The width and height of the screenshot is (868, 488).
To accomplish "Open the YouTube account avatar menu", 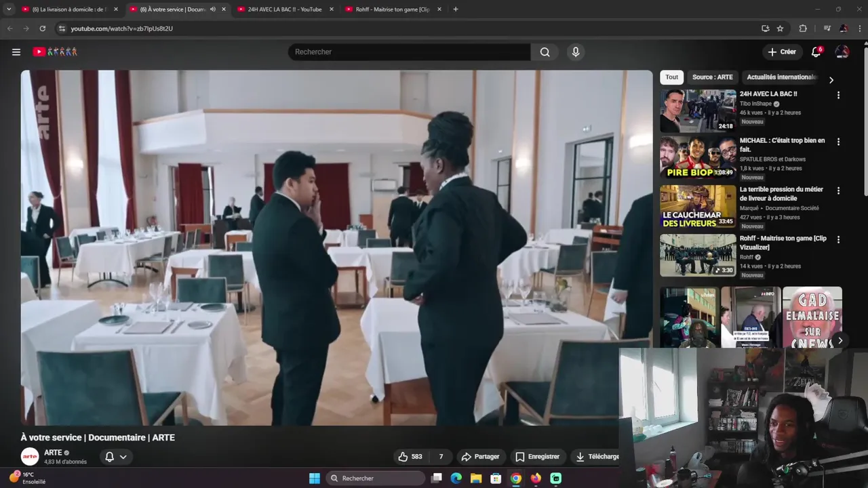I will (842, 52).
